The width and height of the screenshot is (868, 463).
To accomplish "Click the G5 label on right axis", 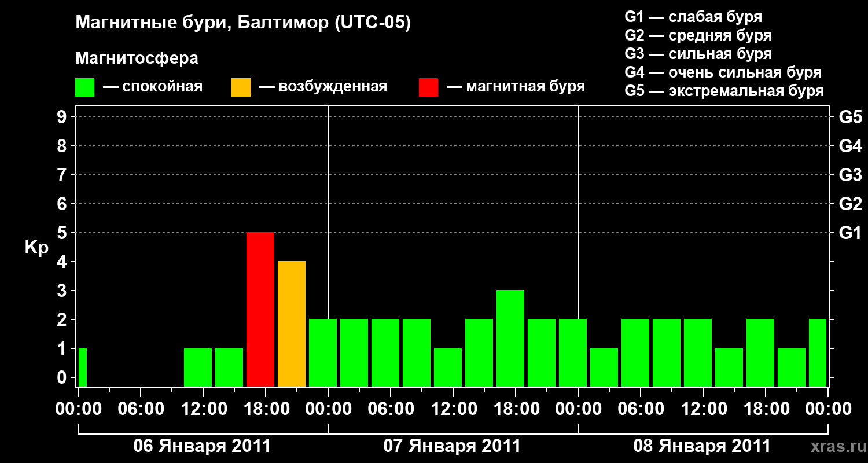I will [x=850, y=117].
